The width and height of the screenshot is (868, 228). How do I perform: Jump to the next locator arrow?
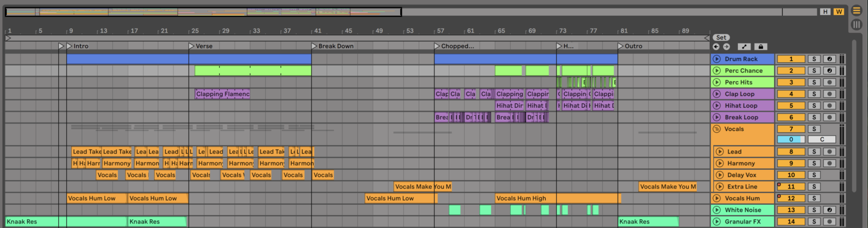pyautogui.click(x=726, y=47)
